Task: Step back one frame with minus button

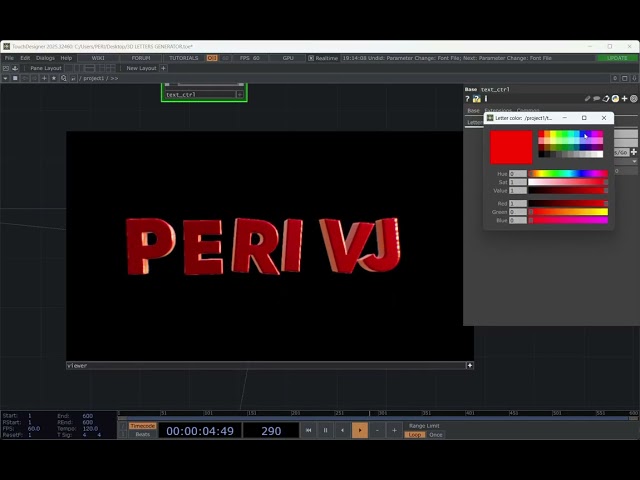Action: coord(377,430)
